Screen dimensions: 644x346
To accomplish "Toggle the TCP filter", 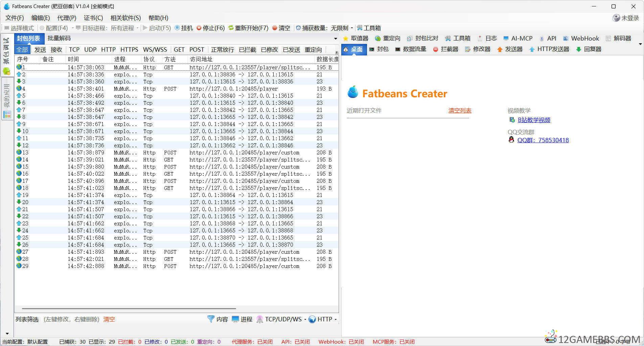I will [74, 50].
